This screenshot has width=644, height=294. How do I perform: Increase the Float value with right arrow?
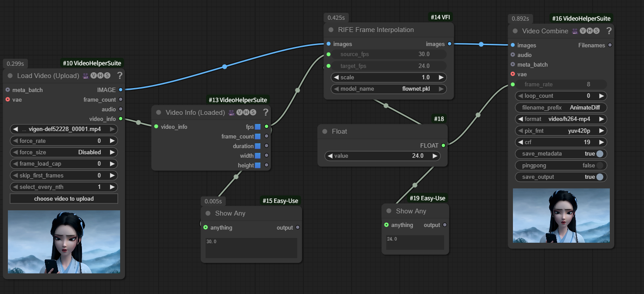(435, 156)
